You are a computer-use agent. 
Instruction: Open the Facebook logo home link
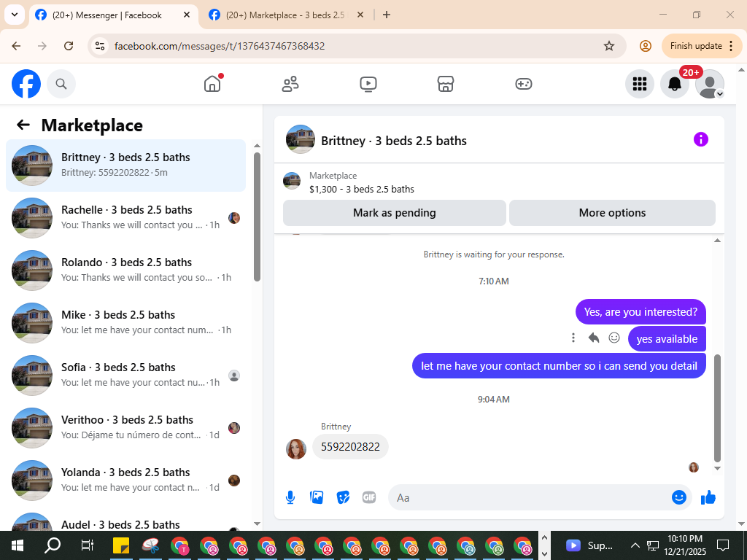pyautogui.click(x=26, y=84)
